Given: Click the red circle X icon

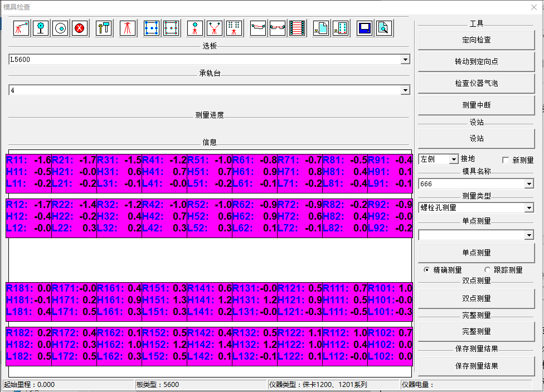Looking at the screenshot, I should pyautogui.click(x=80, y=28).
